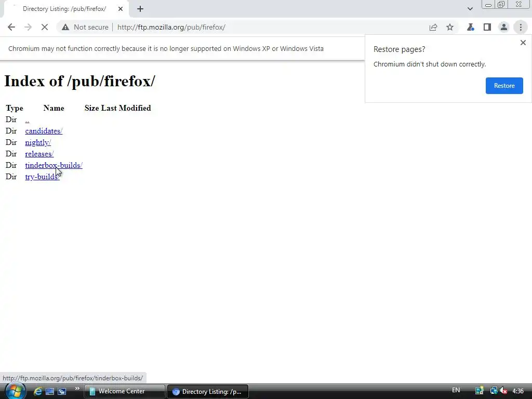The image size is (532, 399).
Task: Open the candidates/ directory
Action: [44, 131]
